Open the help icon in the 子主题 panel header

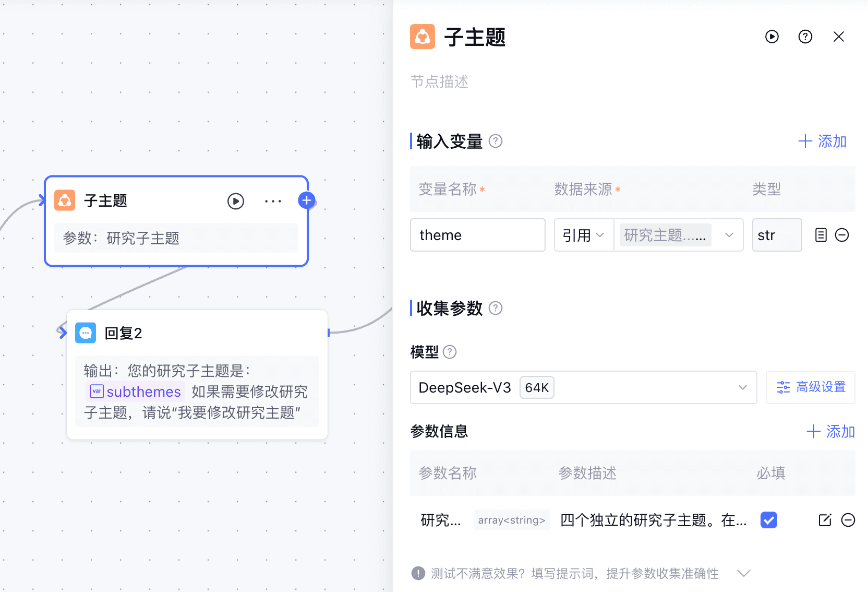[x=805, y=37]
